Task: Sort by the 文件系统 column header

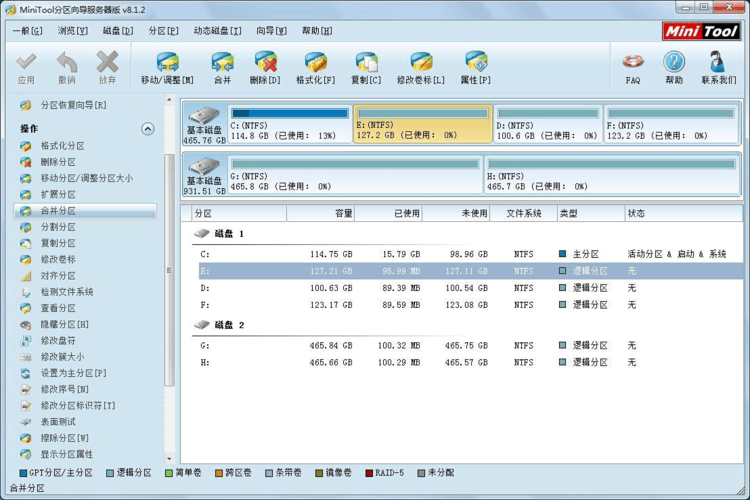Action: pyautogui.click(x=524, y=213)
